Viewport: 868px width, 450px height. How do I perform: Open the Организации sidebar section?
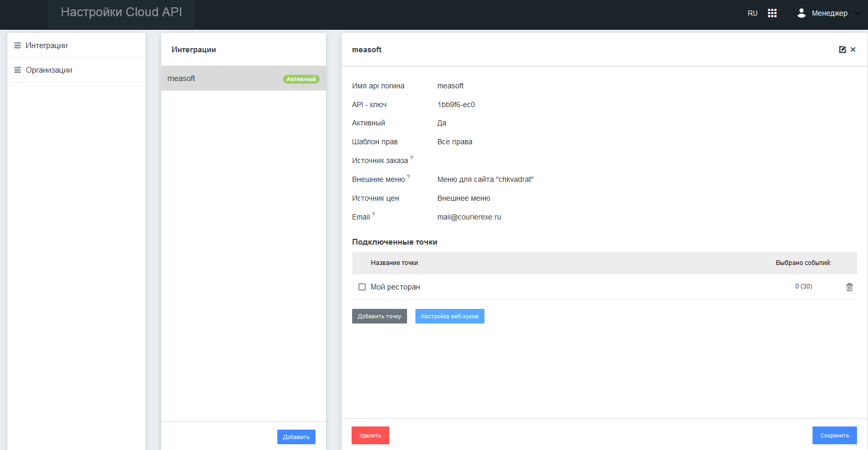pos(76,70)
